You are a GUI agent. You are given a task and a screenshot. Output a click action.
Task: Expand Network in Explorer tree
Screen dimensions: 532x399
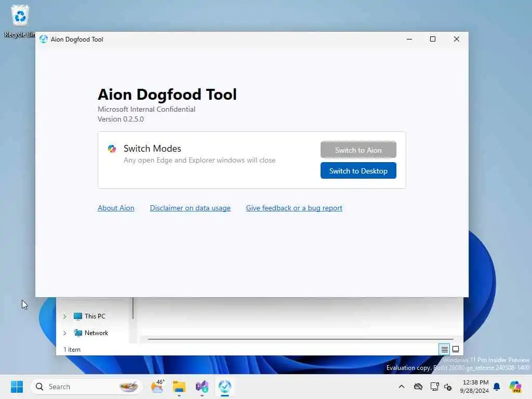pos(65,333)
